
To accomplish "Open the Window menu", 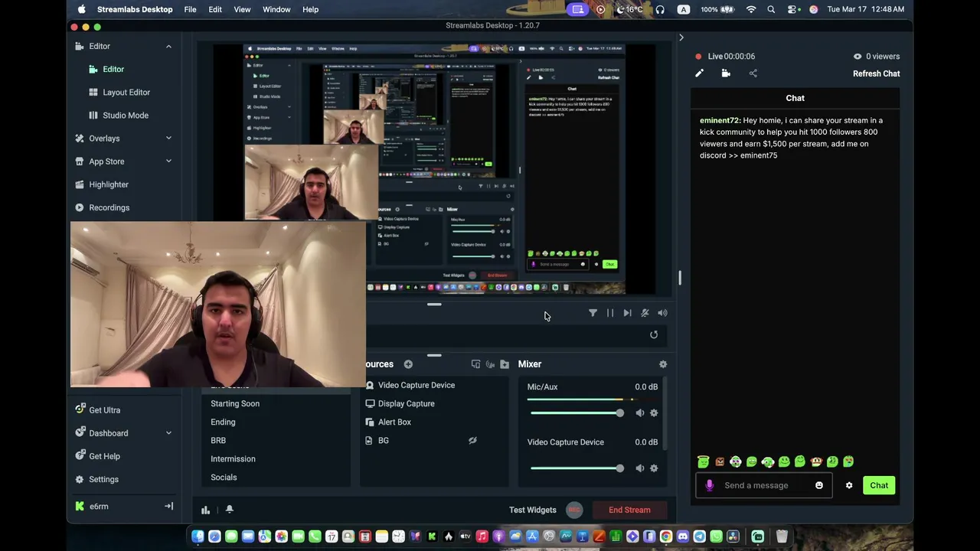I will [x=276, y=9].
